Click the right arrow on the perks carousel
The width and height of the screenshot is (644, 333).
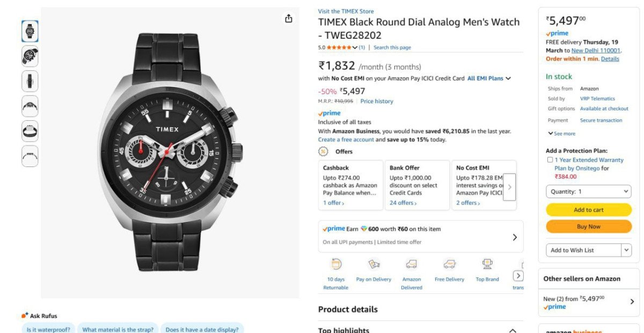click(x=518, y=276)
